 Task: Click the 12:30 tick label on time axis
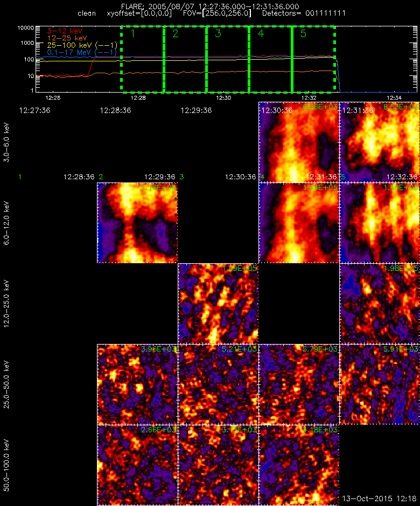point(223,97)
